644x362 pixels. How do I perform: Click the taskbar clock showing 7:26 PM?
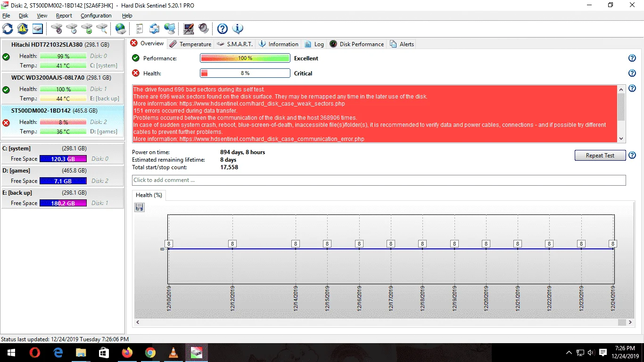[x=625, y=353]
